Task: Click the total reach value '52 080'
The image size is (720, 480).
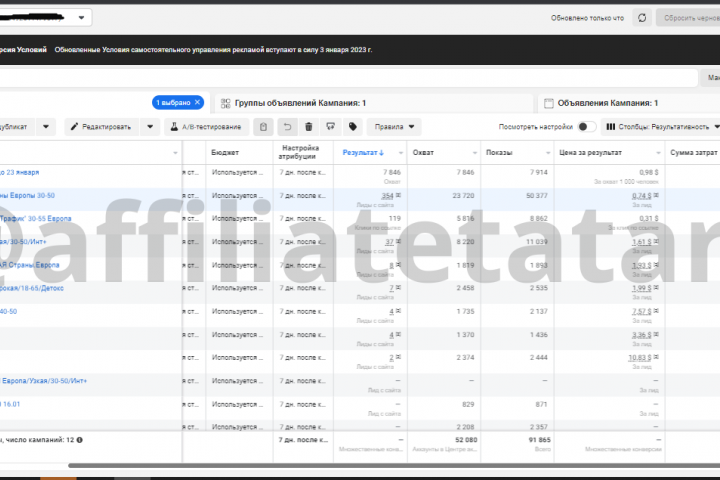Action: [x=466, y=440]
